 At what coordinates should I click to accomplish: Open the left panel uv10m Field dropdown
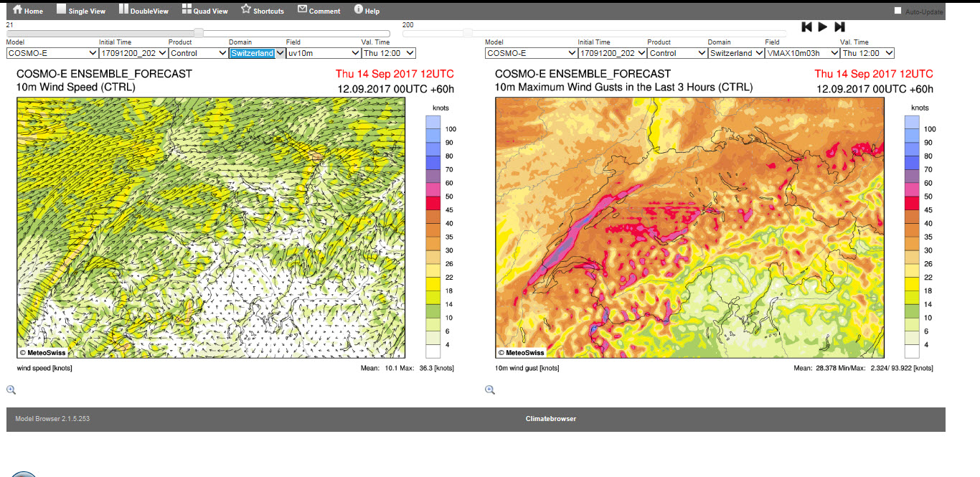323,53
